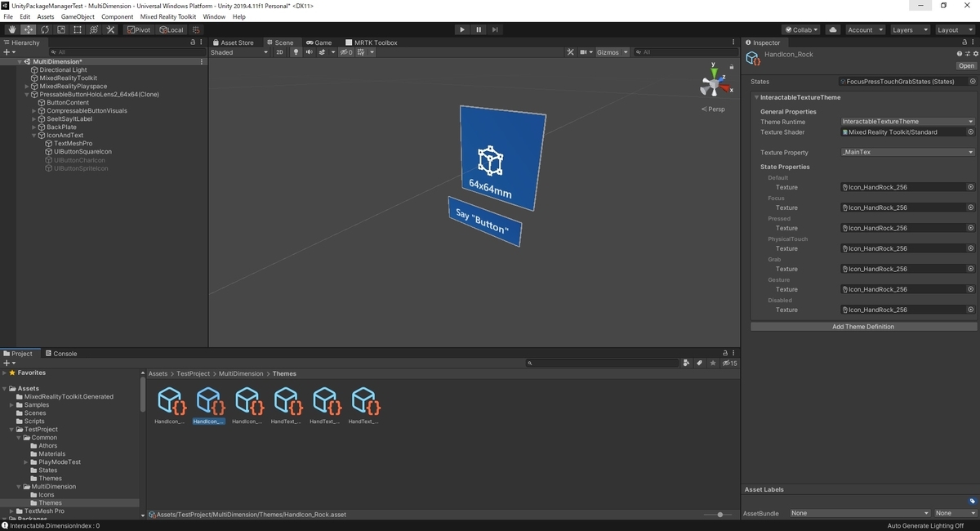
Task: Open Scene camera settings icon
Action: (x=584, y=52)
